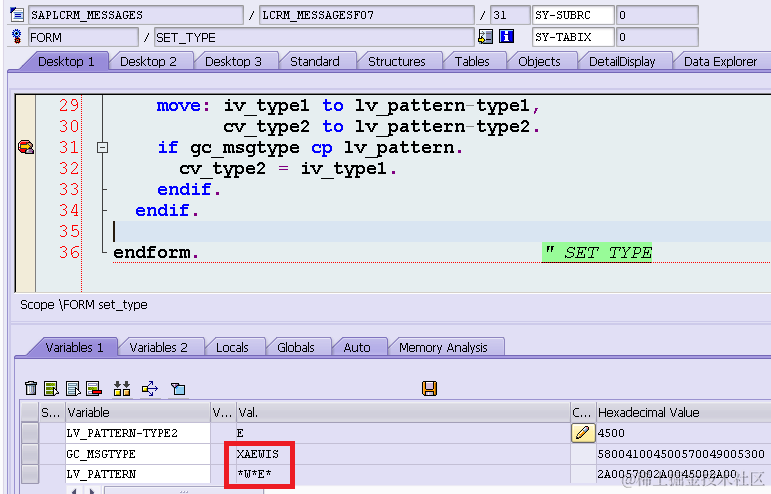This screenshot has width=771, height=494.
Task: Select the Auto tab
Action: (x=357, y=348)
